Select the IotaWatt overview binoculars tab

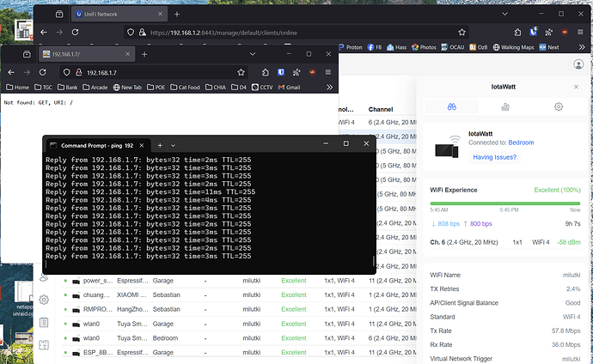451,106
